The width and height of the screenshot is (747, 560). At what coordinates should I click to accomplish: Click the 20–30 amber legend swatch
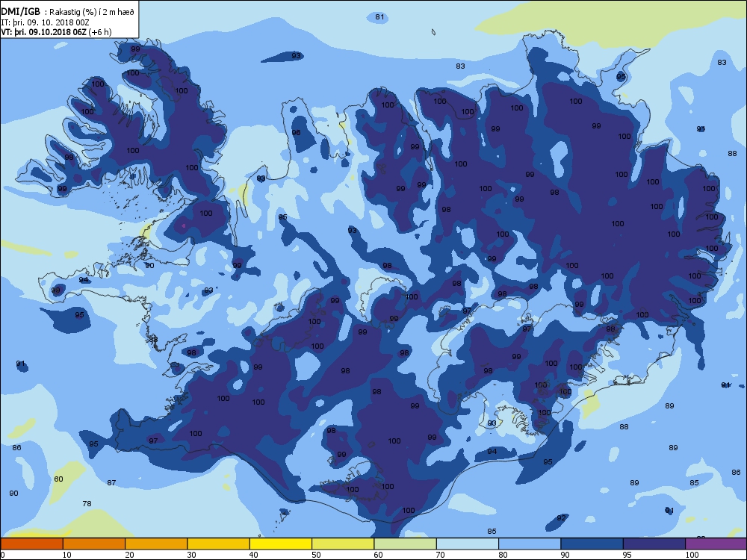156,544
